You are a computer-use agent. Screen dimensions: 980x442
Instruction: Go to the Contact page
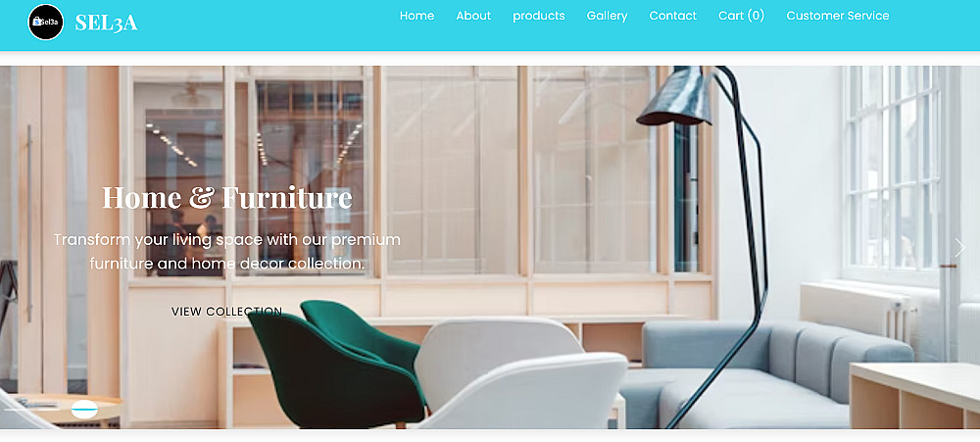tap(672, 16)
